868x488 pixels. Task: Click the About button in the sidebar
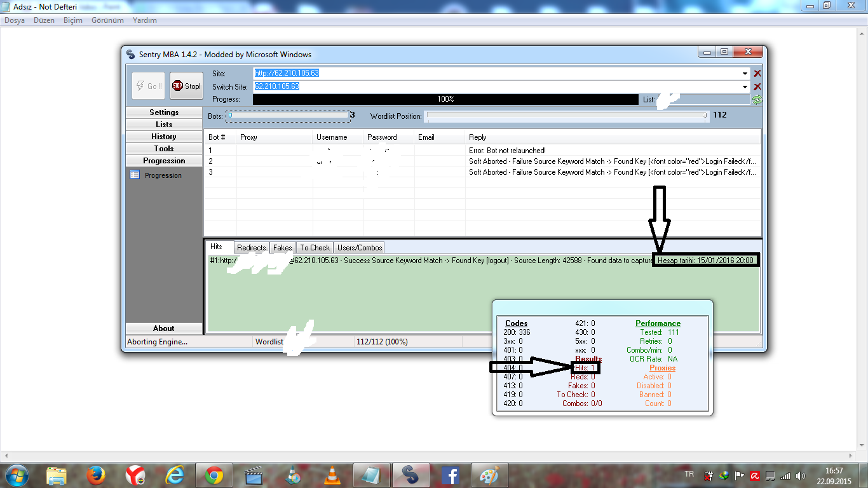(x=163, y=329)
